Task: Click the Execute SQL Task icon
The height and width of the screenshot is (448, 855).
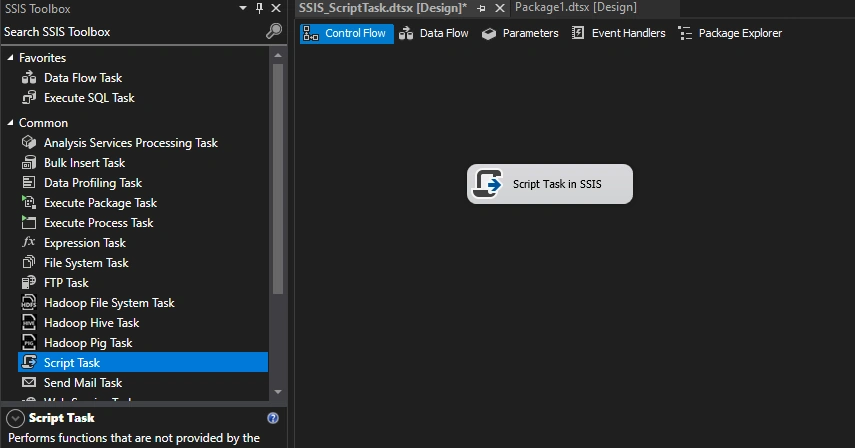Action: tap(29, 98)
